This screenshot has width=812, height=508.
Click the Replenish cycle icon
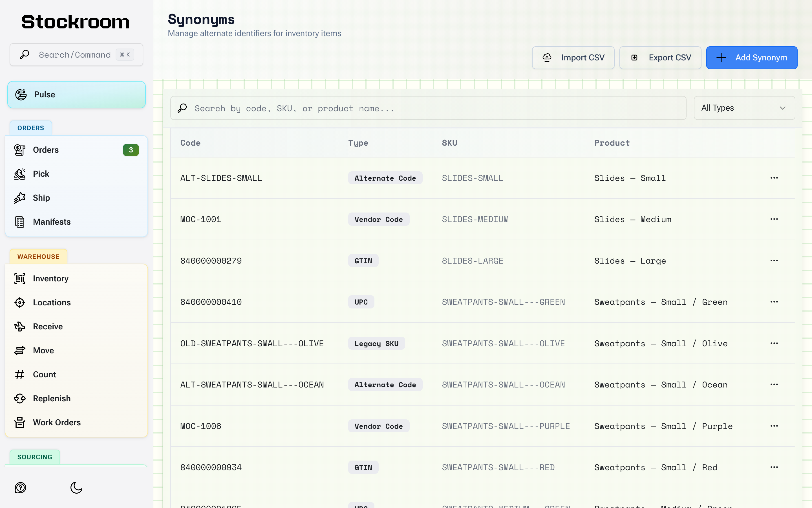tap(20, 398)
